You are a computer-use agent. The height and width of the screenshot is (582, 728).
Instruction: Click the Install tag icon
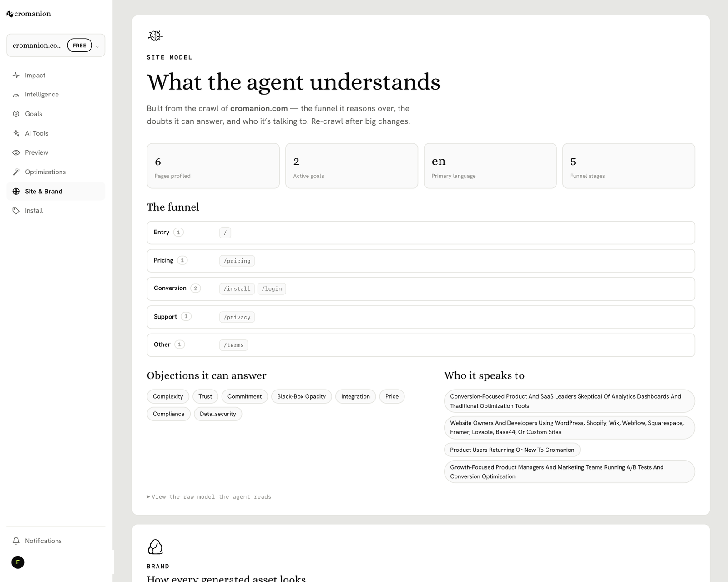point(16,211)
